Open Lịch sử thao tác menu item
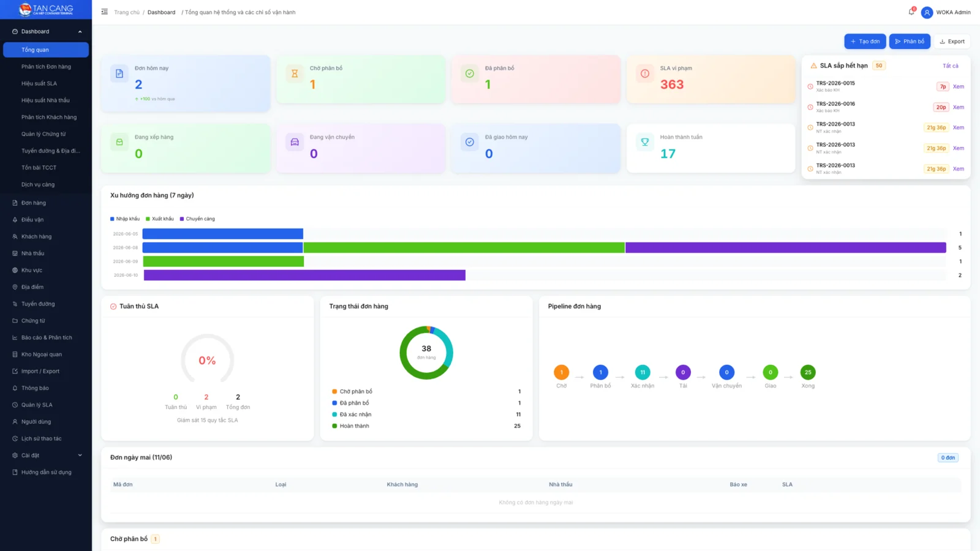 click(x=46, y=438)
